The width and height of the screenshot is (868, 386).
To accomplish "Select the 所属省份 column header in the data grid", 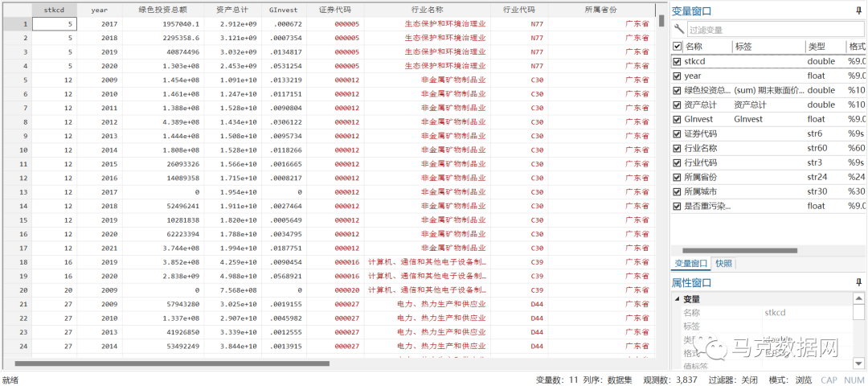I will click(601, 10).
